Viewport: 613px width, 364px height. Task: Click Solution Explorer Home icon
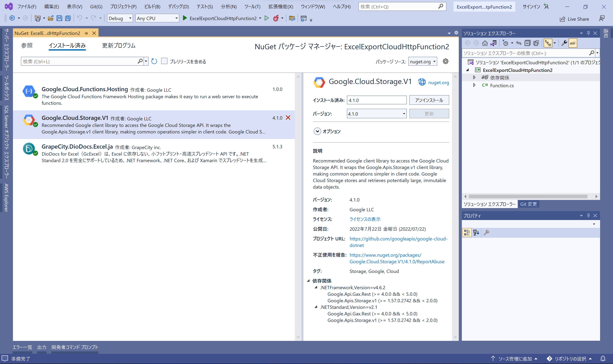485,43
